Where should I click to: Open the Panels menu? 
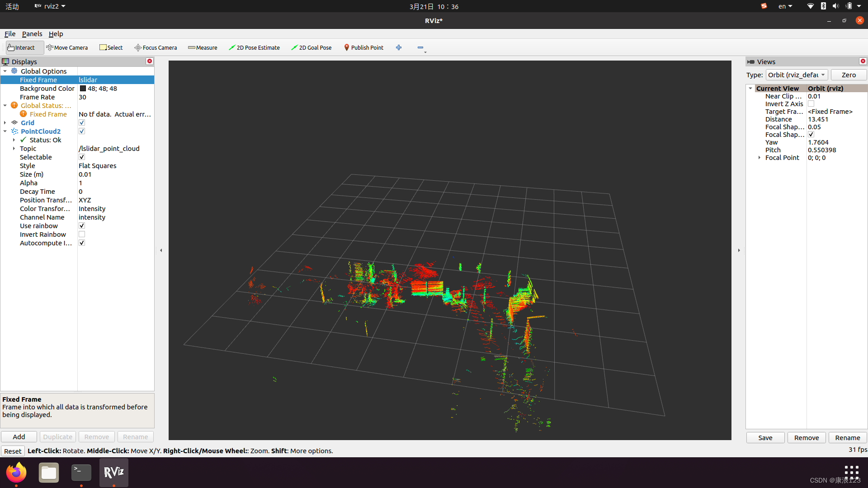tap(31, 33)
